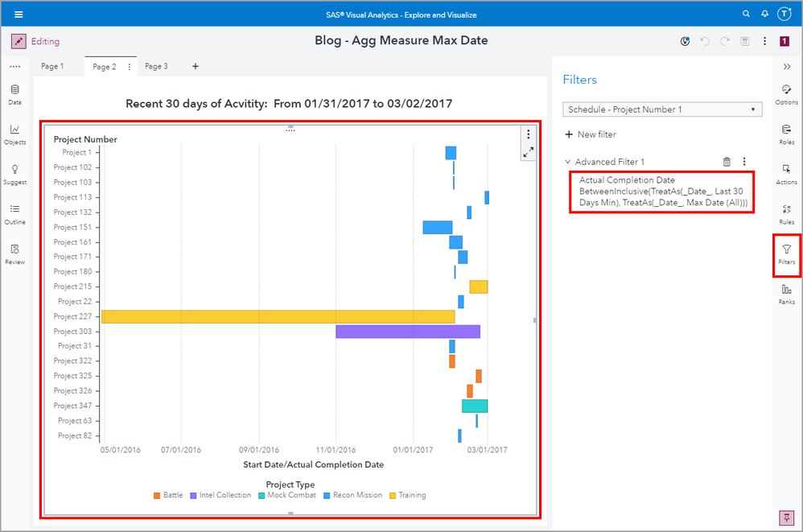Select the Project 151 blue bar
The width and height of the screenshot is (803, 532).
438,227
